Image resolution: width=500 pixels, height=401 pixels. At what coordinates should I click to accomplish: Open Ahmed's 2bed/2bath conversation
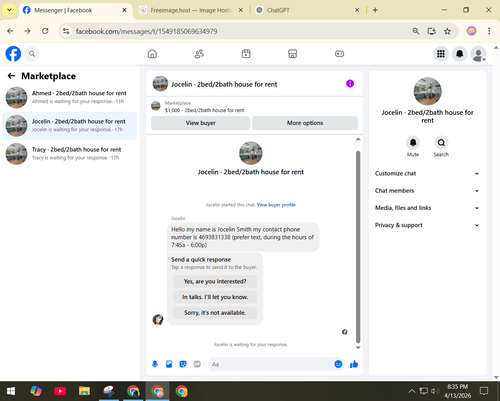[x=69, y=97]
